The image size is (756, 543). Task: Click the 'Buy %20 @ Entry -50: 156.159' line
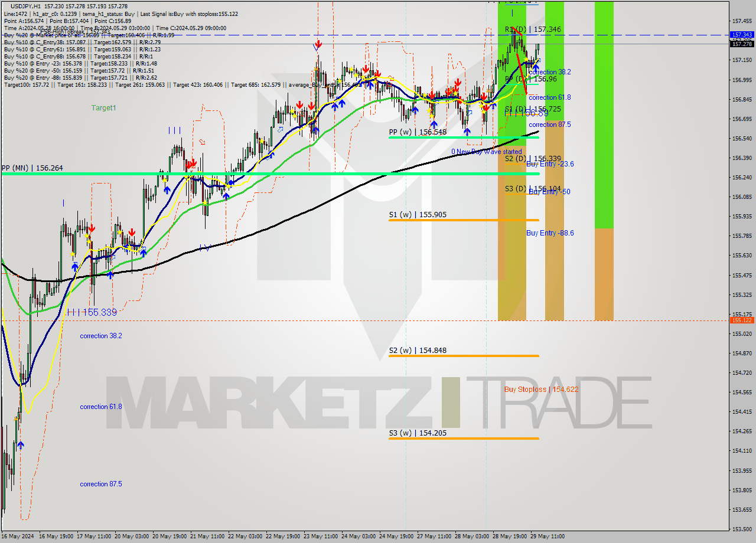(x=79, y=70)
